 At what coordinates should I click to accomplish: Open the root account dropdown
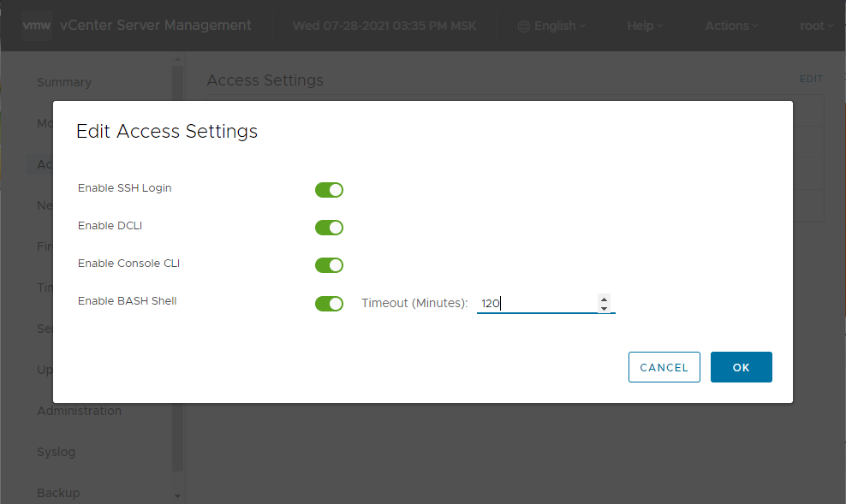(x=816, y=26)
